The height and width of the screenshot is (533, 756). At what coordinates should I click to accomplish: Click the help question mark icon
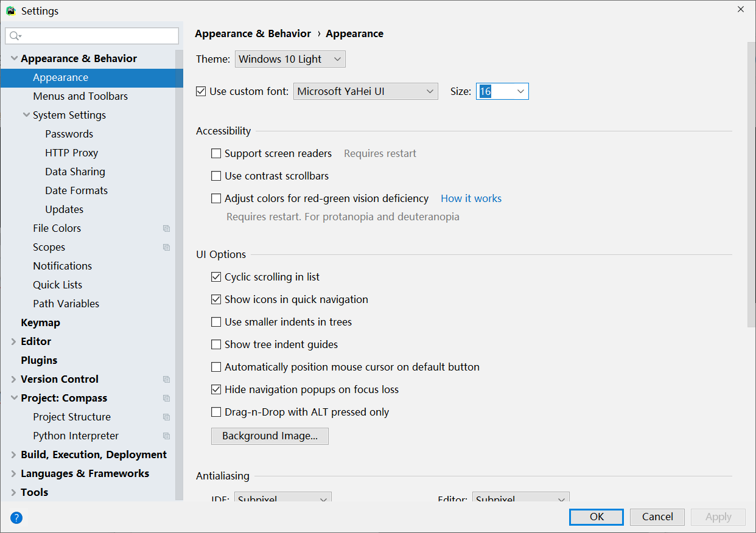click(x=16, y=518)
